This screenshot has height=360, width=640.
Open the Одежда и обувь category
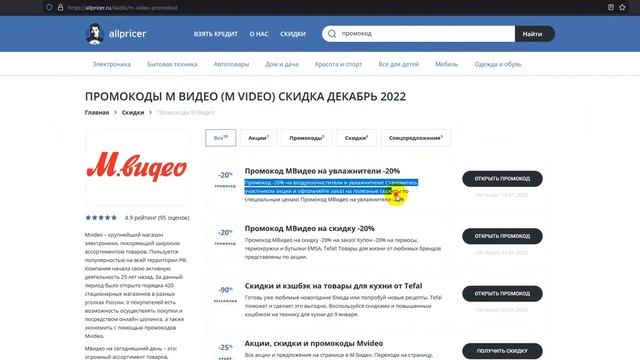tap(498, 64)
